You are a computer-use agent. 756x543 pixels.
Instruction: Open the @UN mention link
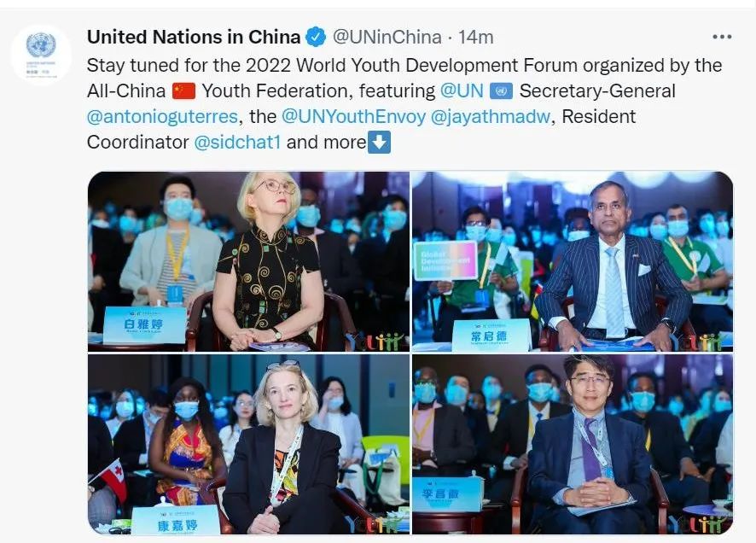[462, 91]
